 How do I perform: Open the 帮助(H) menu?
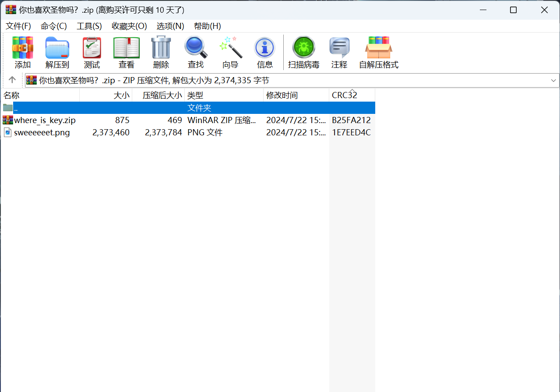[x=208, y=26]
